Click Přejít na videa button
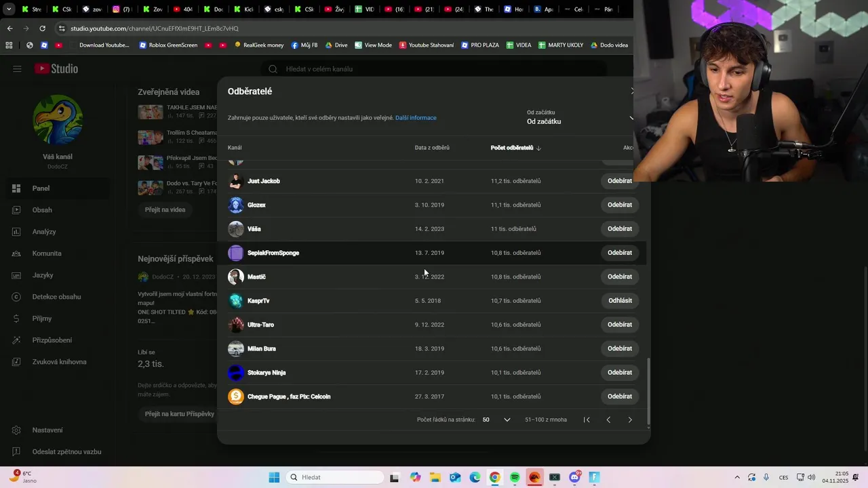868x488 pixels. (165, 210)
